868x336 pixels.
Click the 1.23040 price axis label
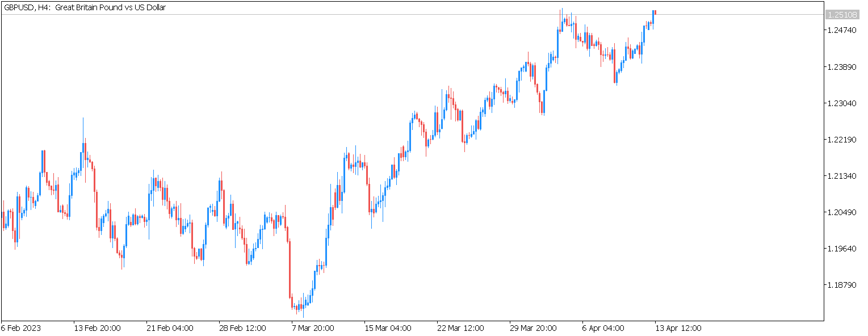[x=842, y=103]
